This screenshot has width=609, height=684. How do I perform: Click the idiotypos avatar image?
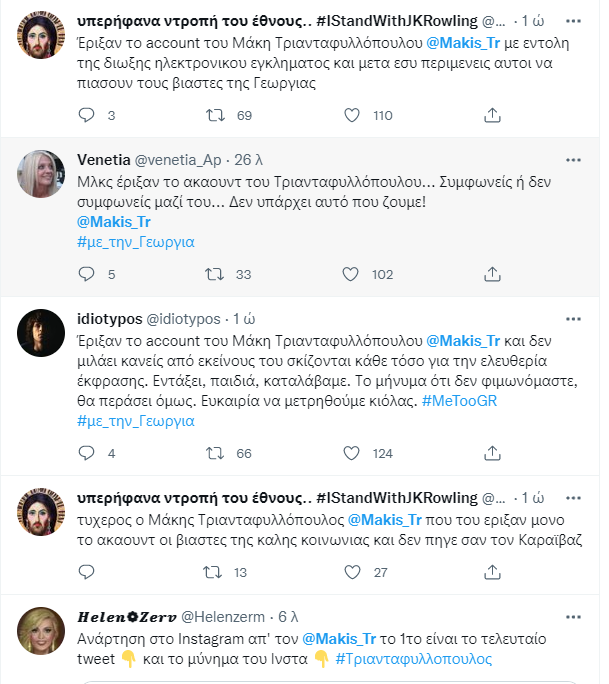click(42, 334)
